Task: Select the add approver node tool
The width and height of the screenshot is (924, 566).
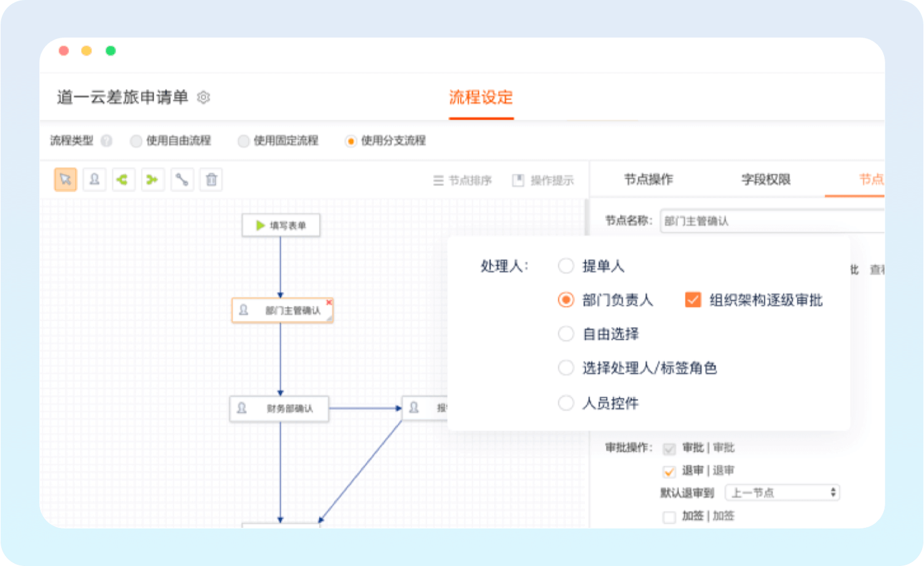Action: (x=94, y=180)
